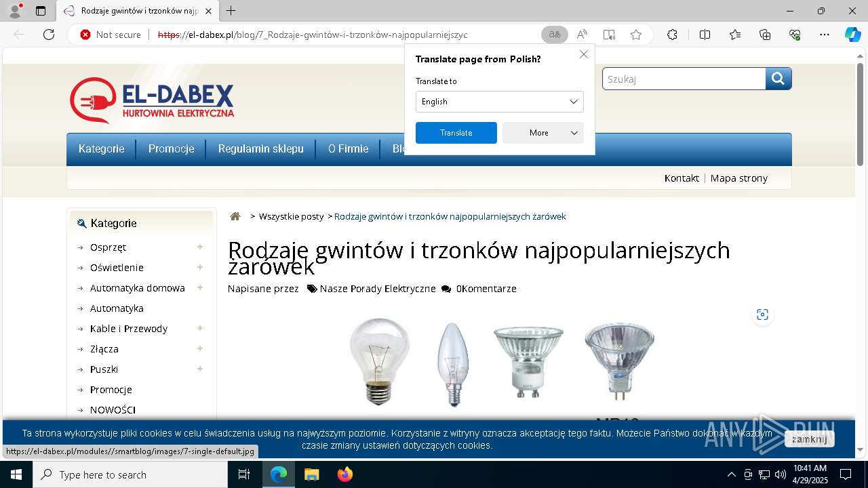The image size is (868, 488).
Task: Click the light bulbs article image
Action: tap(502, 363)
